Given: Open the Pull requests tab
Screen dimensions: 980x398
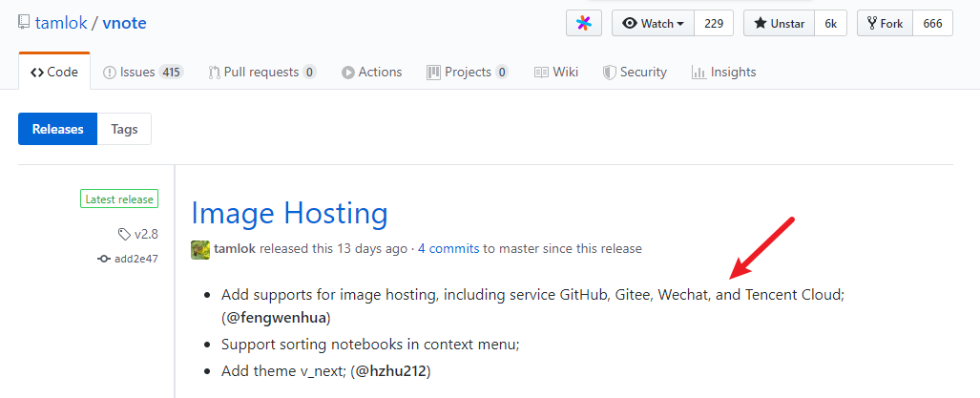Looking at the screenshot, I should [x=262, y=73].
